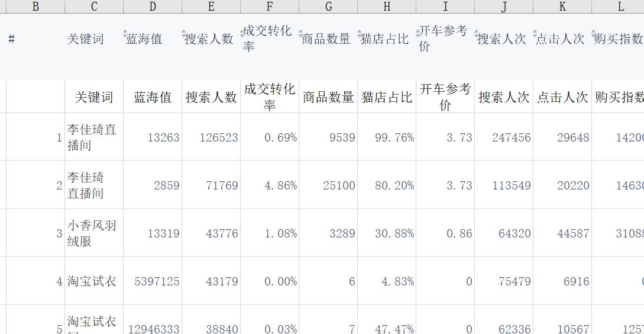Select cell with value 43776

coord(211,233)
